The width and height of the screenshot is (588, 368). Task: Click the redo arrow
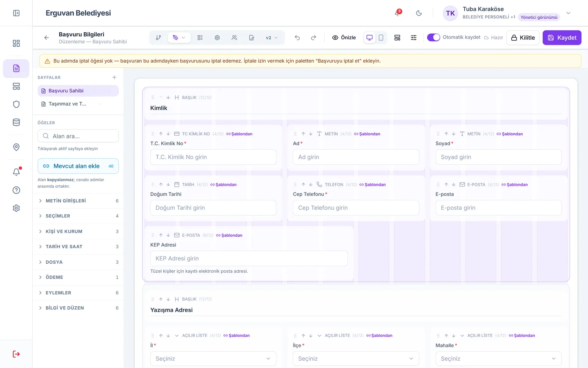tap(314, 38)
